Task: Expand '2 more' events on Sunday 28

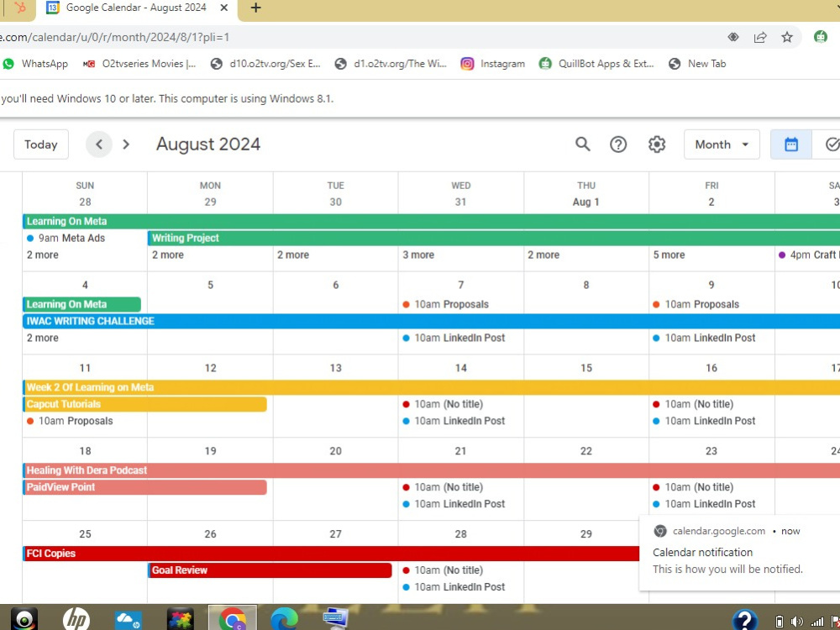Action: (x=43, y=255)
